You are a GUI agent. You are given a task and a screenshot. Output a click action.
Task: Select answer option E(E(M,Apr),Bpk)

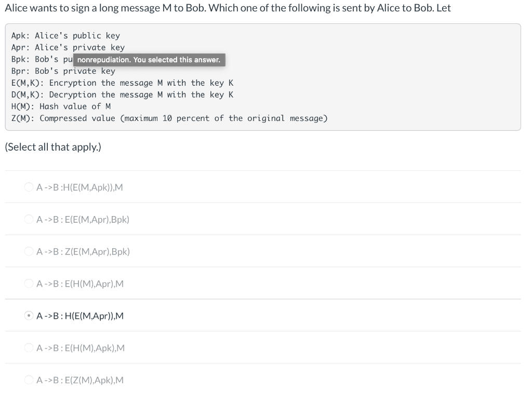coord(29,219)
